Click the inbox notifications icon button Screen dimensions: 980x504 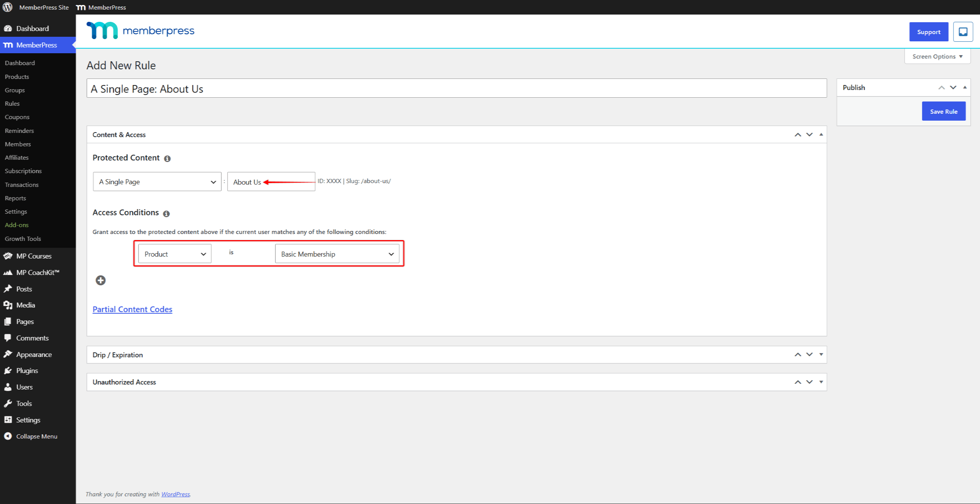[963, 32]
